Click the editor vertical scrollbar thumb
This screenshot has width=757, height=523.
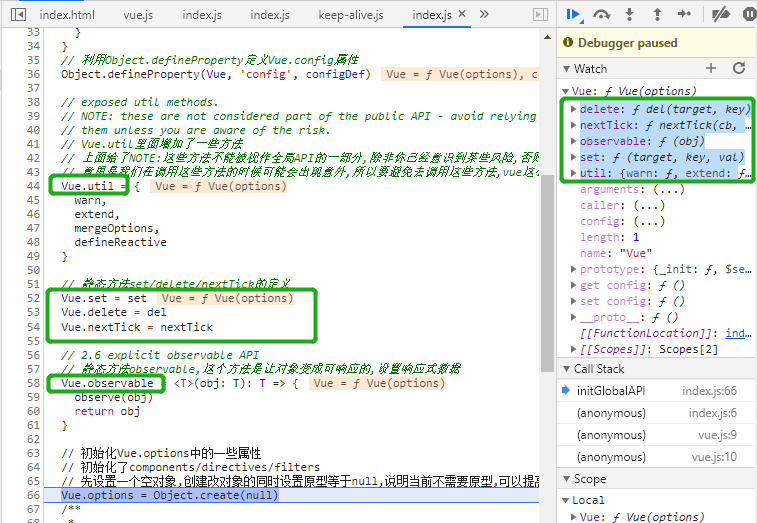547,273
